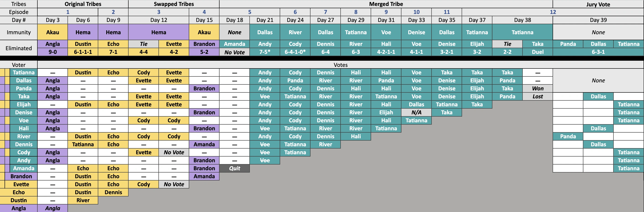
Task: Open the Episode 3 link
Action: pyautogui.click(x=158, y=12)
